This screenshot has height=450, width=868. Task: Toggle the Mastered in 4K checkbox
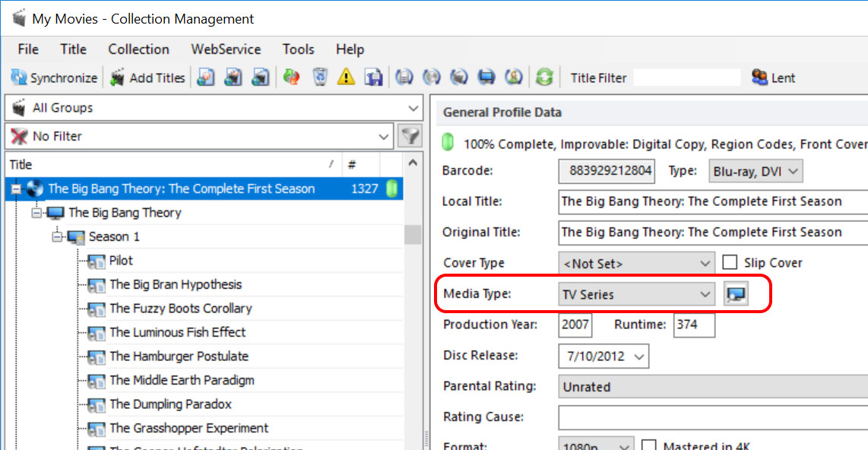(648, 445)
